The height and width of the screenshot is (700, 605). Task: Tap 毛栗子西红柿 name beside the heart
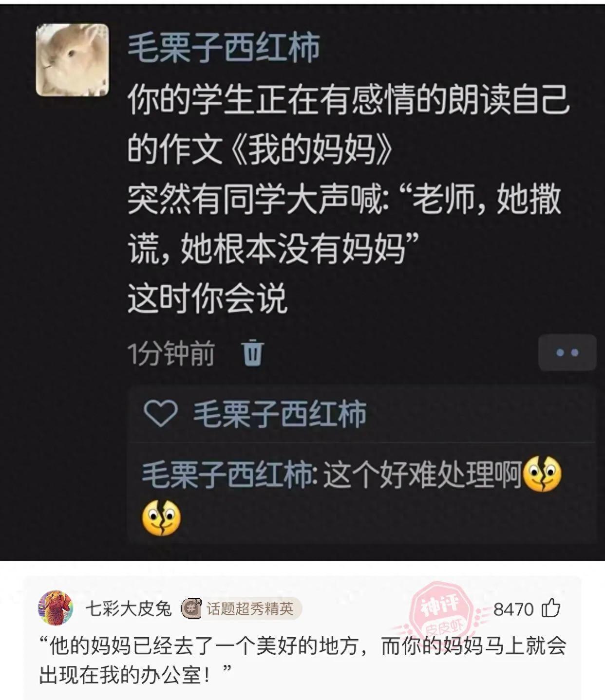280,414
